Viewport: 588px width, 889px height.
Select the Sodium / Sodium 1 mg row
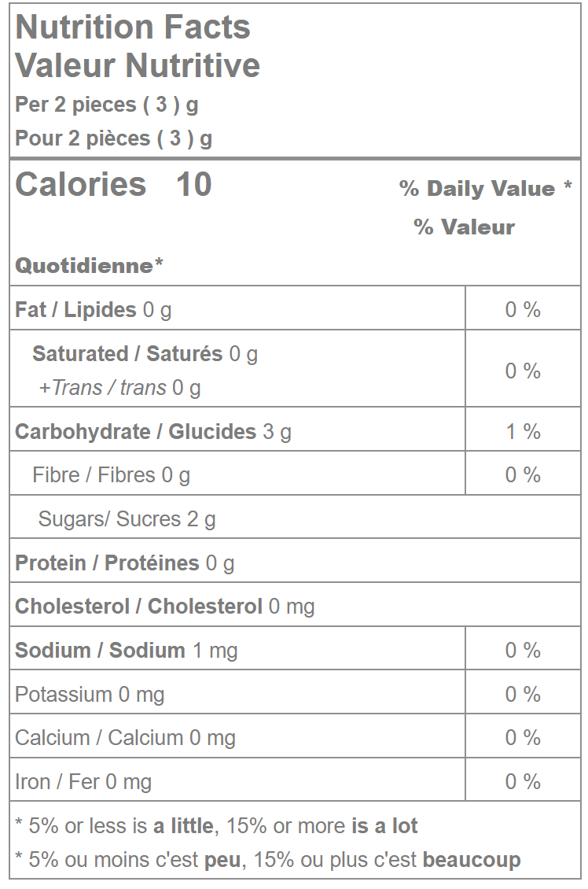[127, 651]
